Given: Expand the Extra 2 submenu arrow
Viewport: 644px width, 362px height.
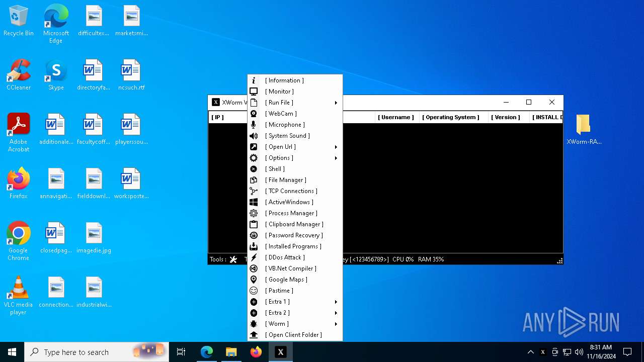Looking at the screenshot, I should 336,313.
